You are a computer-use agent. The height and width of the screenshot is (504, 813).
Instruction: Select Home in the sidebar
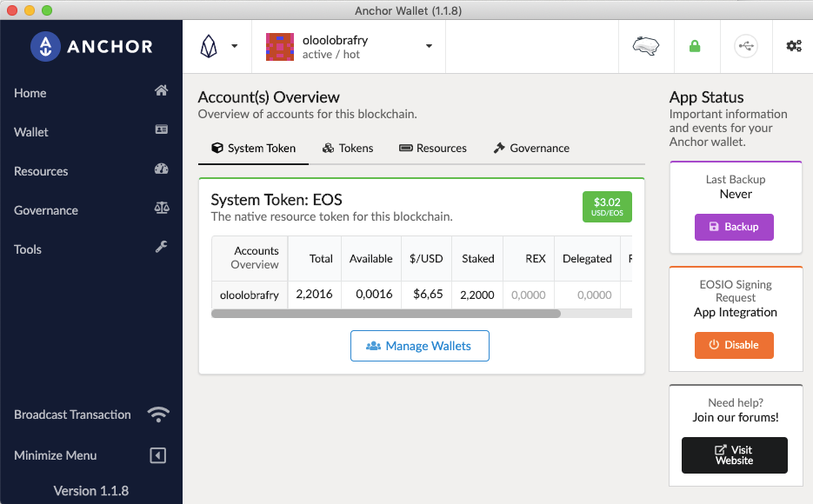[x=30, y=93]
